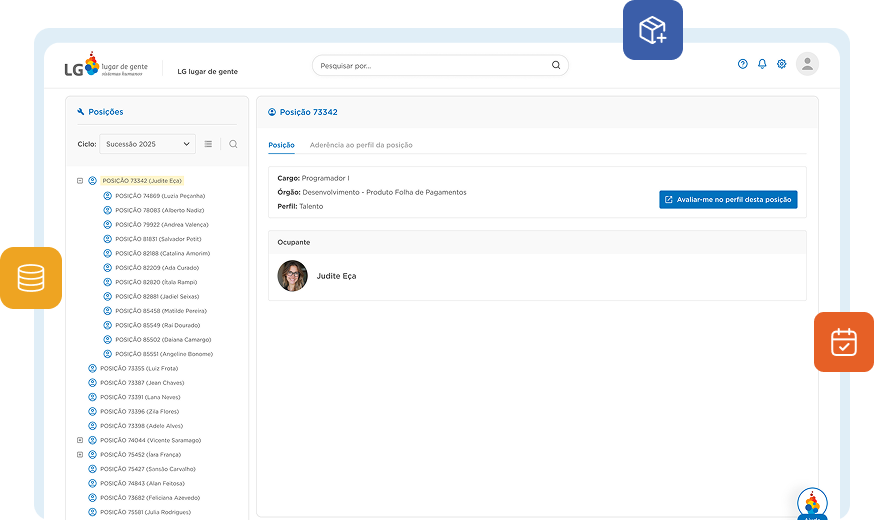Expand the POSIÇÃO 74044 Vicente Saramago node
Image resolution: width=874 pixels, height=520 pixels.
pos(80,440)
